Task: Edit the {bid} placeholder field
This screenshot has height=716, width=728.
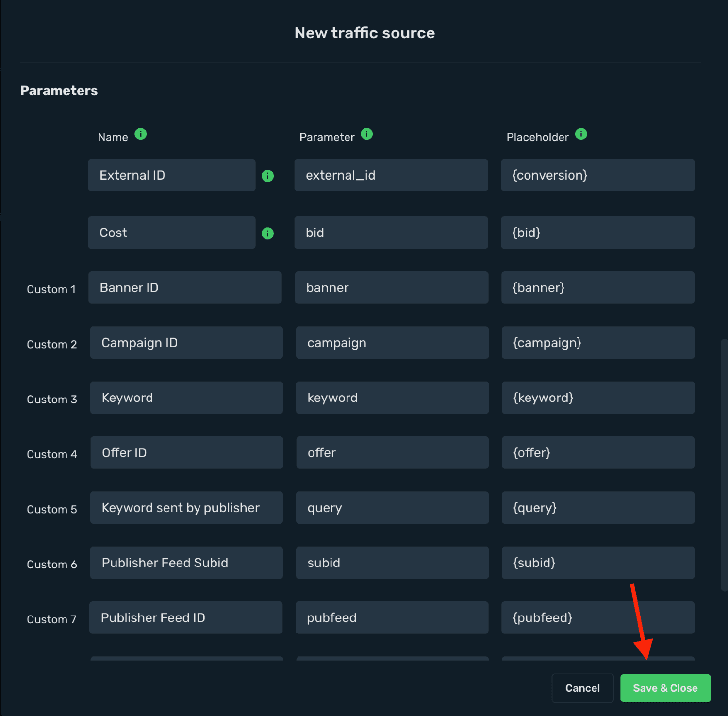Action: [x=598, y=233]
